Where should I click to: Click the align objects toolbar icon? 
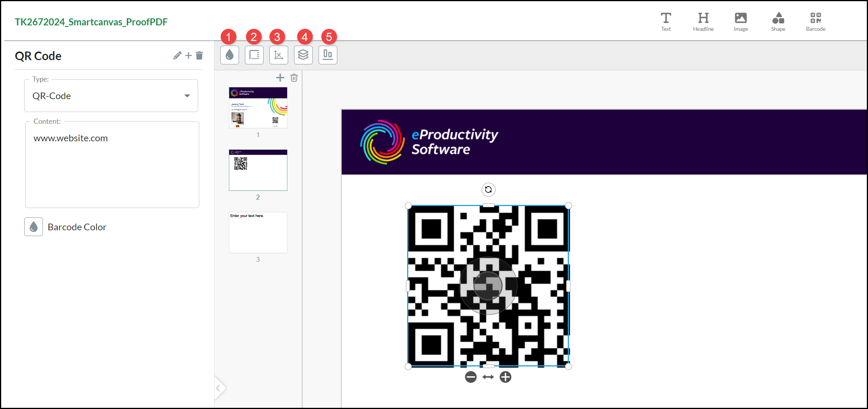328,55
